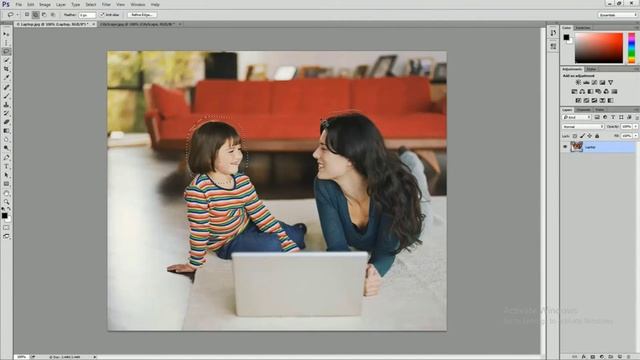This screenshot has width=640, height=360.
Task: Select the Hand tool
Action: click(6, 193)
